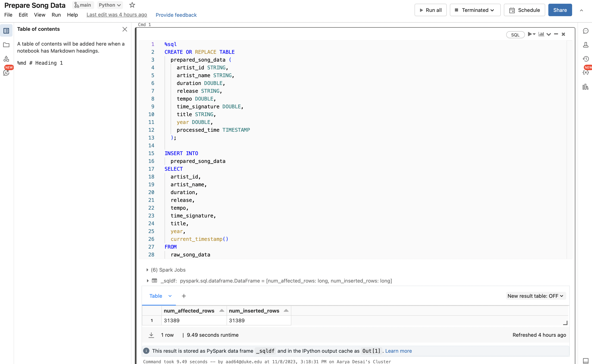Image resolution: width=592 pixels, height=364 pixels.
Task: Open the File menu
Action: tap(8, 15)
